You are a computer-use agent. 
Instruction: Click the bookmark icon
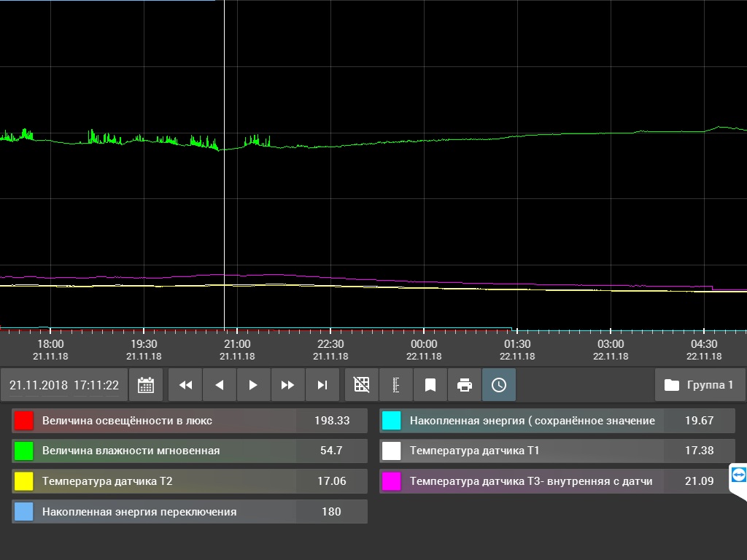pos(430,385)
